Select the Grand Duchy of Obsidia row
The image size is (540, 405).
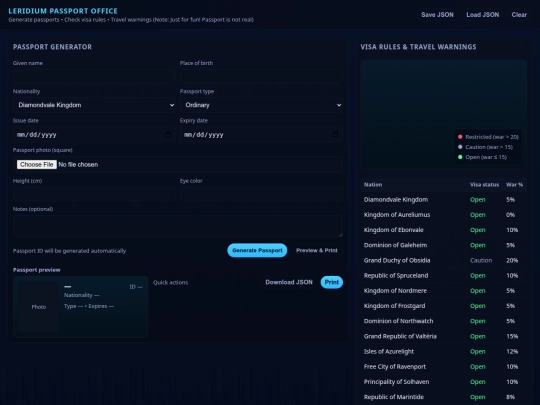point(444,260)
